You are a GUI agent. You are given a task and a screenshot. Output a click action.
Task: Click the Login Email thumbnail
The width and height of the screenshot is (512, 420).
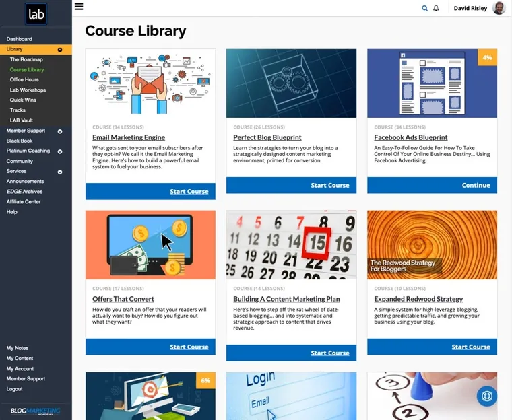point(291,396)
